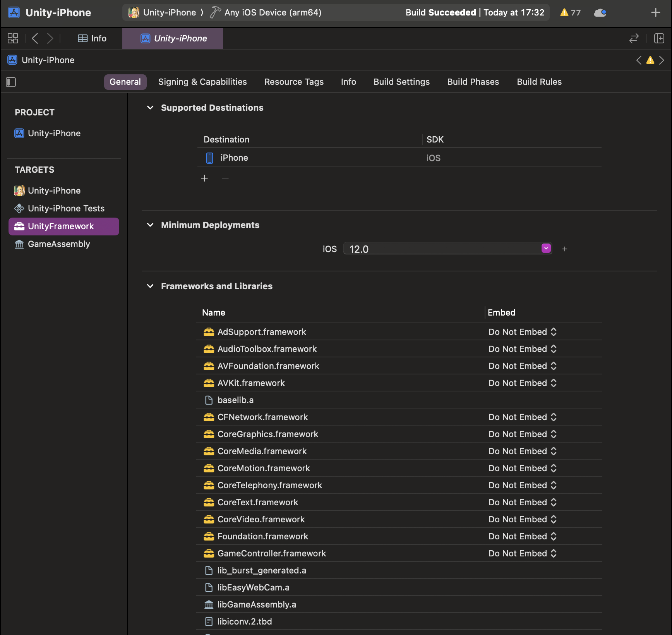Toggle the swap editor arrows icon
672x635 pixels.
click(x=634, y=38)
